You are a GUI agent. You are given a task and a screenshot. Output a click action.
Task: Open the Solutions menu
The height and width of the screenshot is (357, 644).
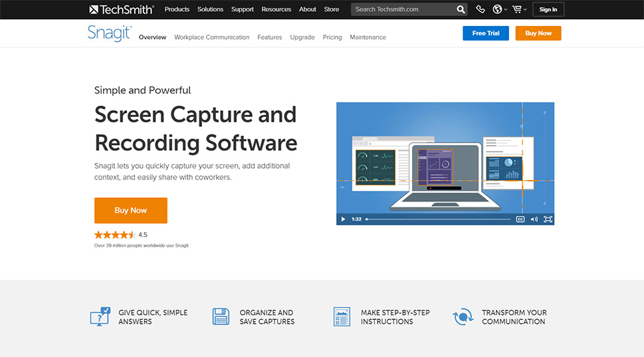[210, 9]
